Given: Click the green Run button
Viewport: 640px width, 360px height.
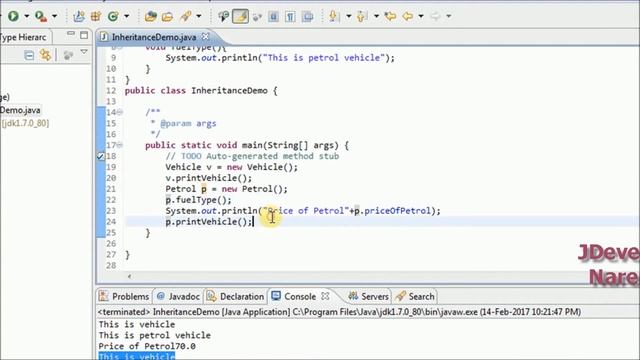Looking at the screenshot, I should [x=13, y=16].
